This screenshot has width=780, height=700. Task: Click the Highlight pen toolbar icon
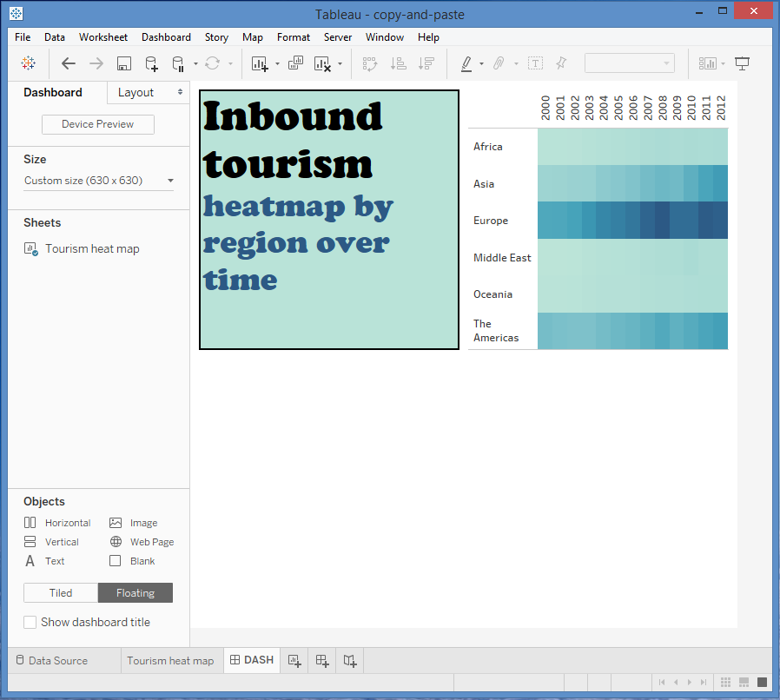coord(466,63)
